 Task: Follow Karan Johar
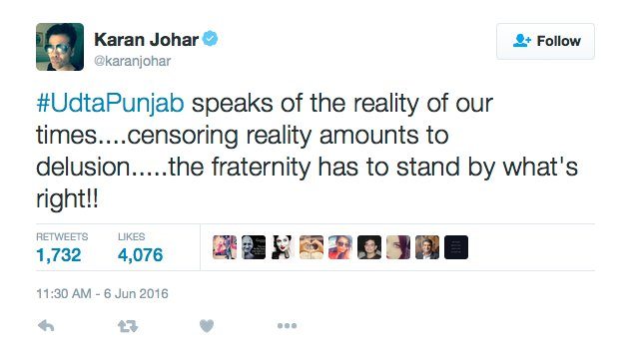coord(545,41)
